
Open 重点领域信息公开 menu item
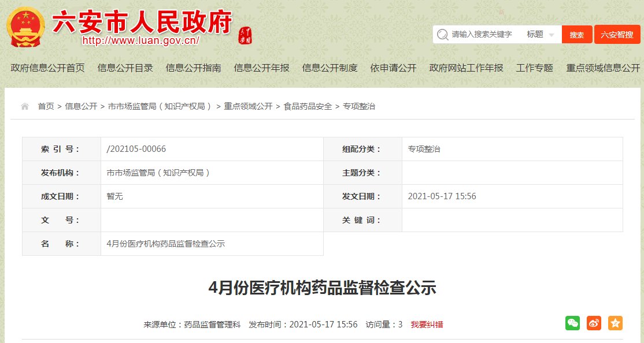(x=604, y=68)
